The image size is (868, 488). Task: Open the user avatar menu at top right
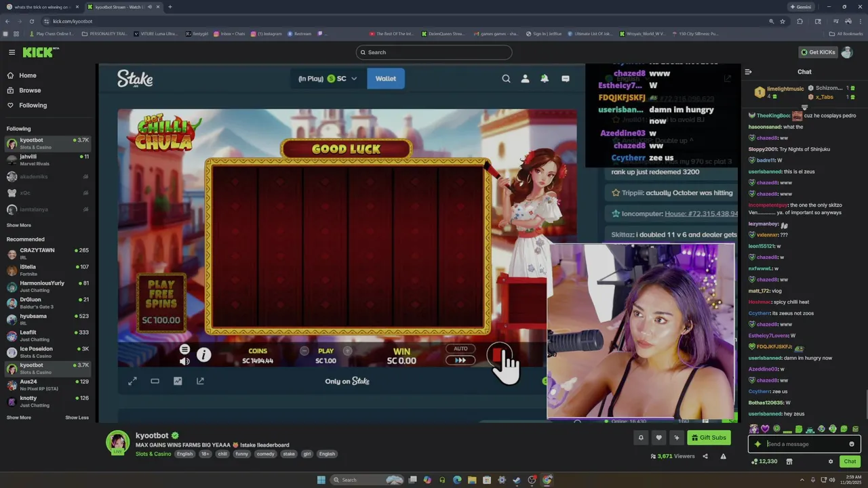click(x=847, y=52)
